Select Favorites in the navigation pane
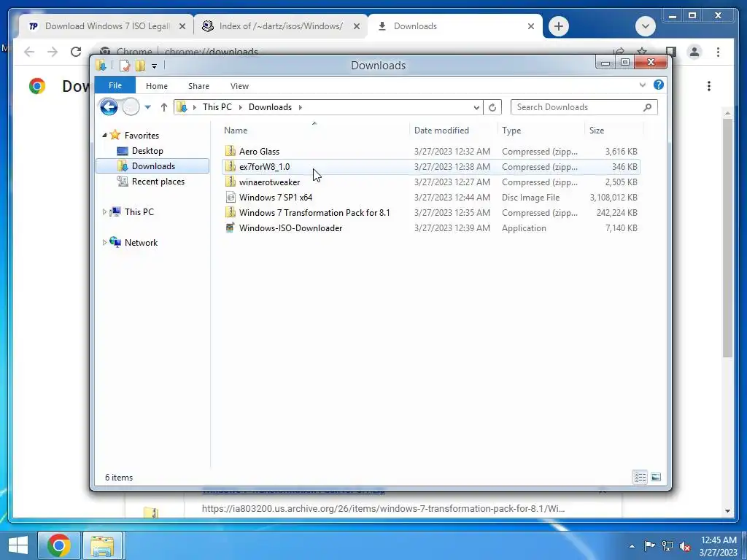 coord(142,135)
